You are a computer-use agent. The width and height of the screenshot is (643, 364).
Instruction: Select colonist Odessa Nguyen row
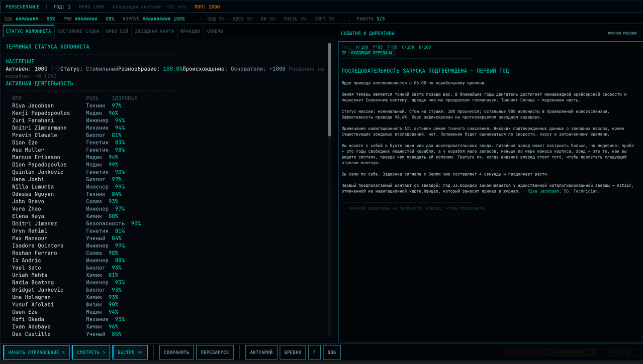(x=67, y=194)
